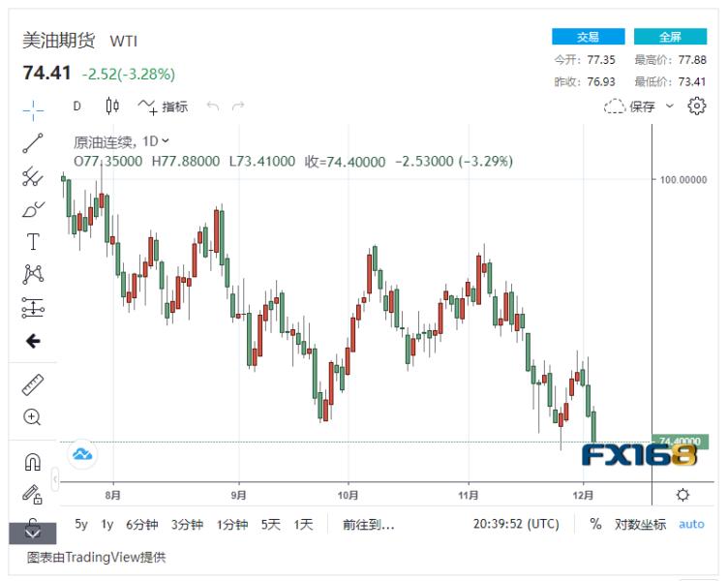This screenshot has height=581, width=728.
Task: Click the 9月 time axis label
Action: coord(239,495)
